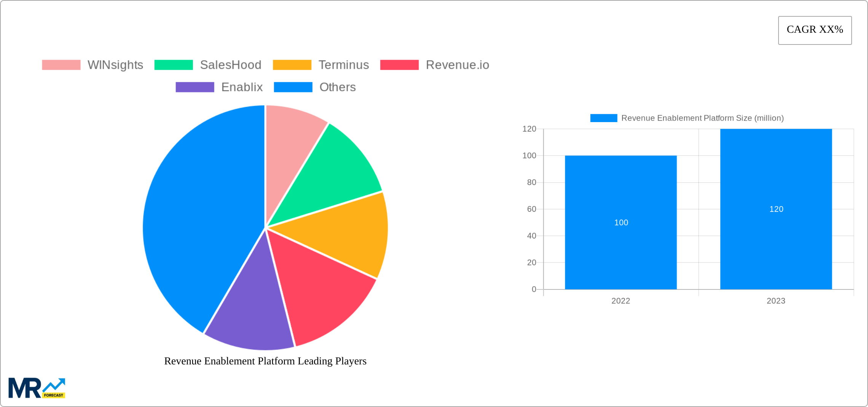
Task: Select the SalesHood legend label text
Action: click(231, 65)
